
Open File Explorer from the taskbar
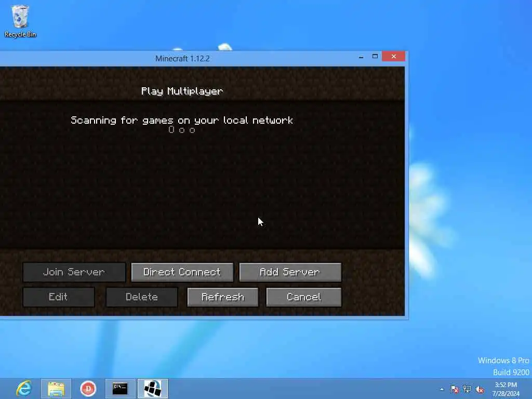(56, 389)
